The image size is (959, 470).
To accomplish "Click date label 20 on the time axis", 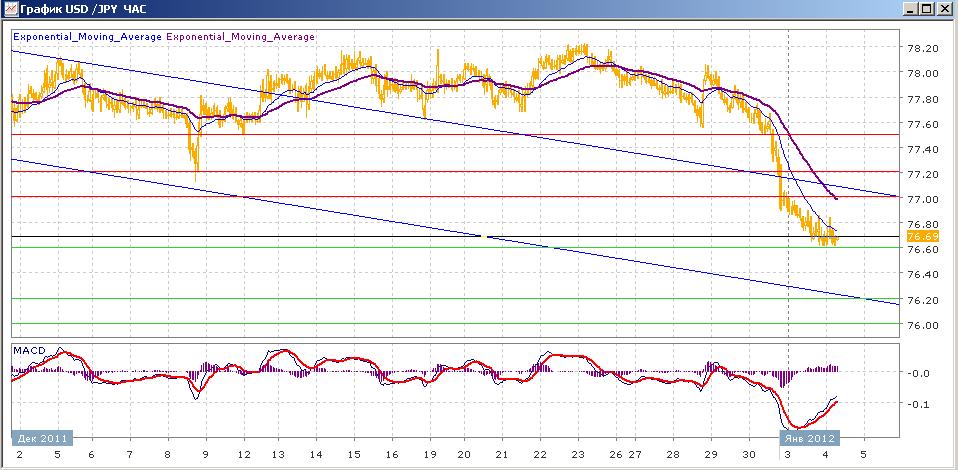I will (x=464, y=455).
